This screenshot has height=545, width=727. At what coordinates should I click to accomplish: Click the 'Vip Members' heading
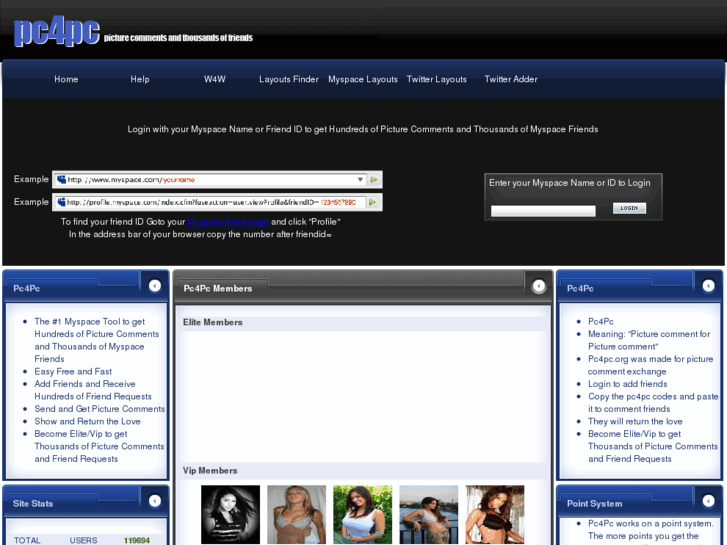pyautogui.click(x=210, y=471)
